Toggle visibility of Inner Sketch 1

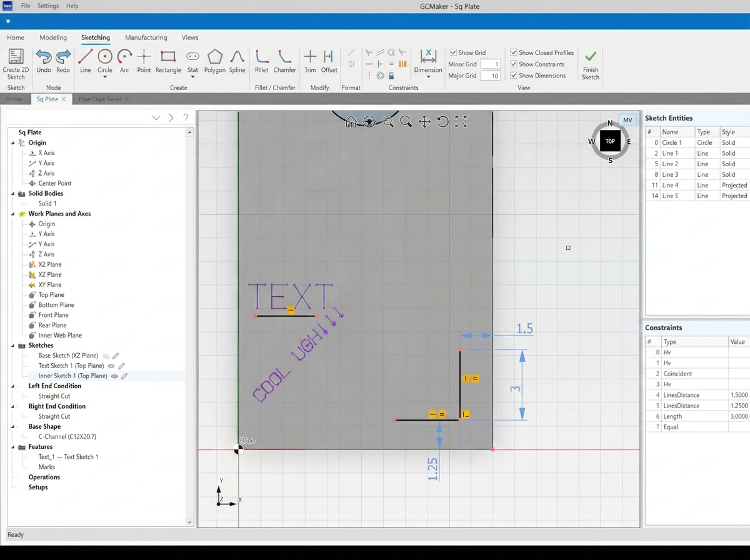click(114, 376)
